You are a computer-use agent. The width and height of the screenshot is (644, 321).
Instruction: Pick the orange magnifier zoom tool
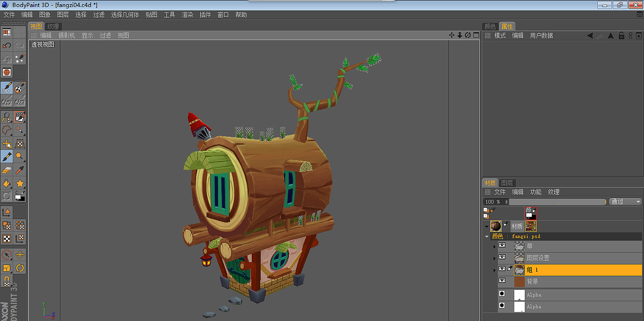(20, 156)
